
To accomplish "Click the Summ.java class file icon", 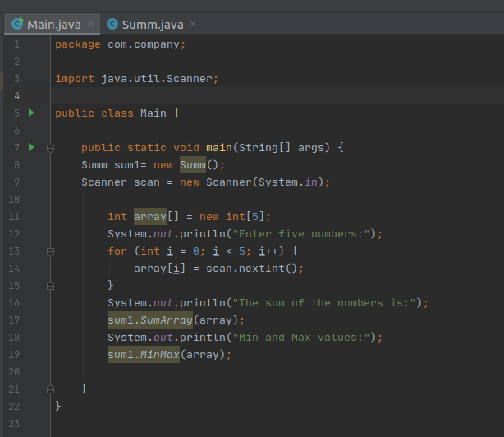I will coord(112,24).
